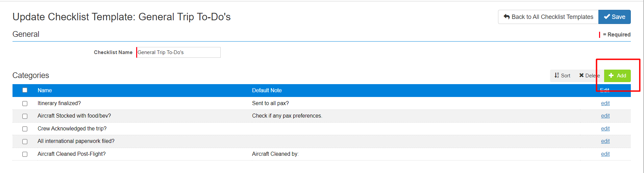The width and height of the screenshot is (644, 173).
Task: Open edit link for Crew Acknowledged row
Action: point(605,129)
